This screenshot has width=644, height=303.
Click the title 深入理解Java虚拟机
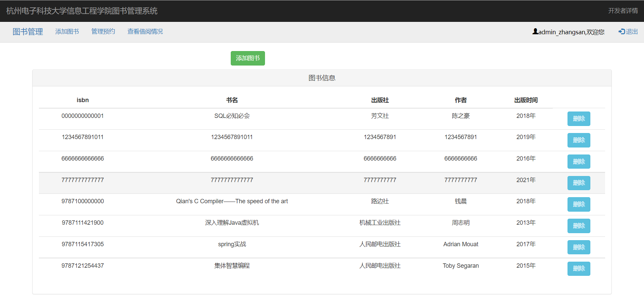tap(232, 223)
